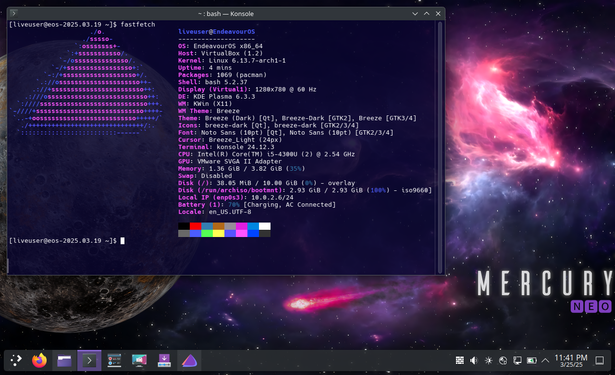Image resolution: width=615 pixels, height=375 pixels.
Task: Click the Show Desktop button
Action: pyautogui.click(x=599, y=360)
